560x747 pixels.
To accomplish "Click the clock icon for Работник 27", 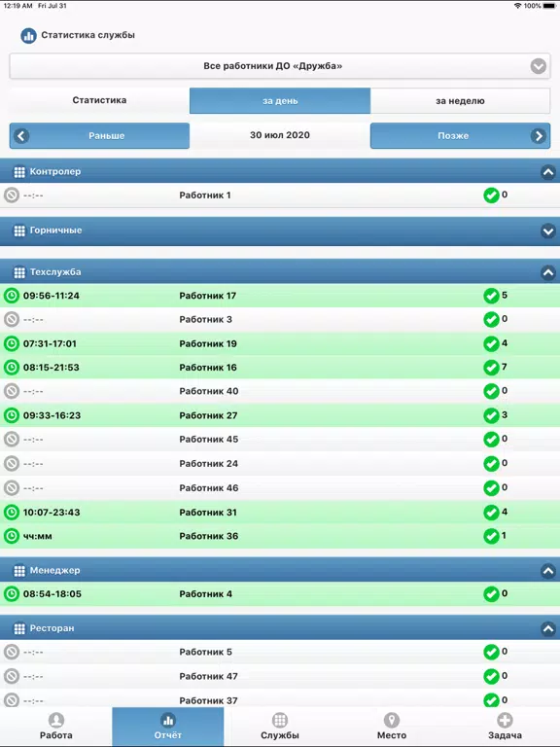I will click(x=12, y=415).
